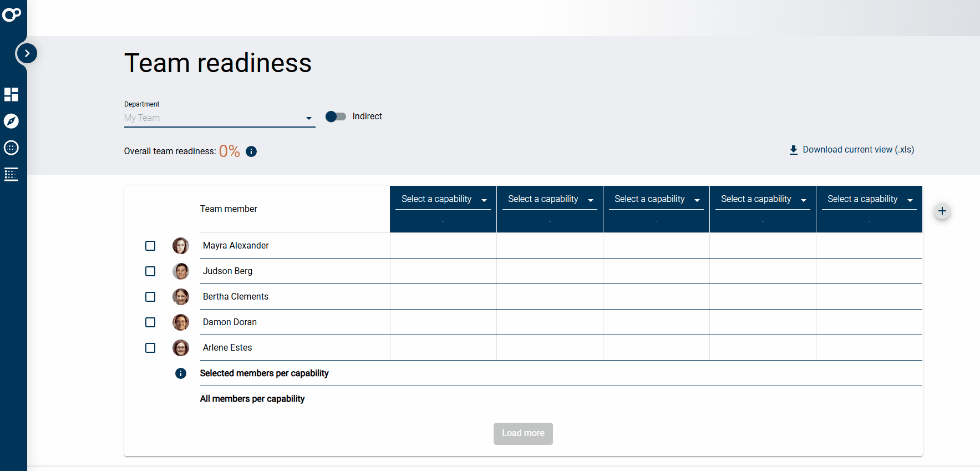This screenshot has height=471, width=980.
Task: Open the compass explore icon in the sidebar
Action: tap(11, 121)
